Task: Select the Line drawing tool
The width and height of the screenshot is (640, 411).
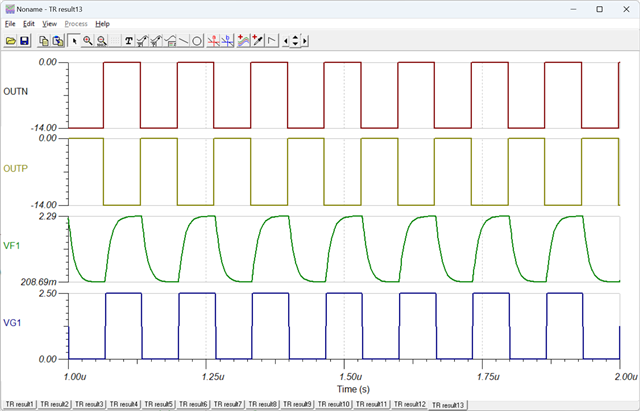Action: pos(184,41)
